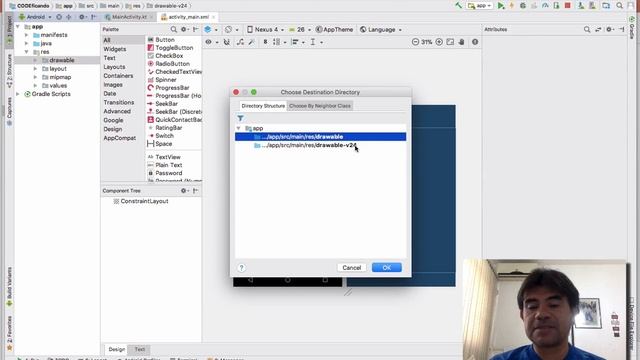Switch to the Text editor tab
This screenshot has width=640, height=360.
click(x=140, y=349)
